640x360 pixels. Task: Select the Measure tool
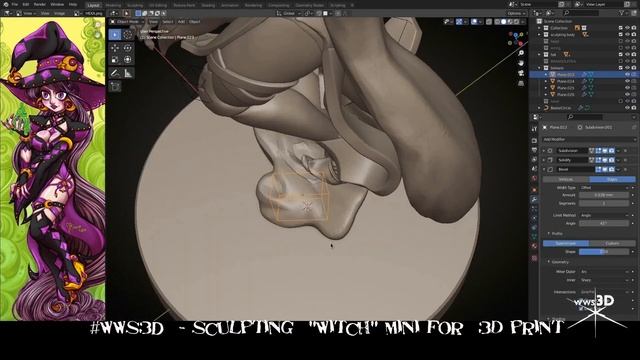(x=128, y=73)
